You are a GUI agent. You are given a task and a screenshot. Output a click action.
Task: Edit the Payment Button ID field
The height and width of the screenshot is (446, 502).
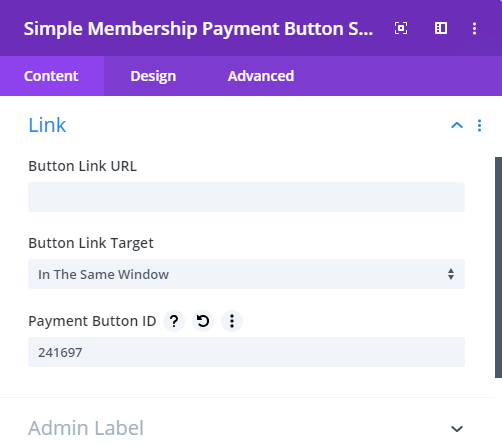tap(246, 352)
